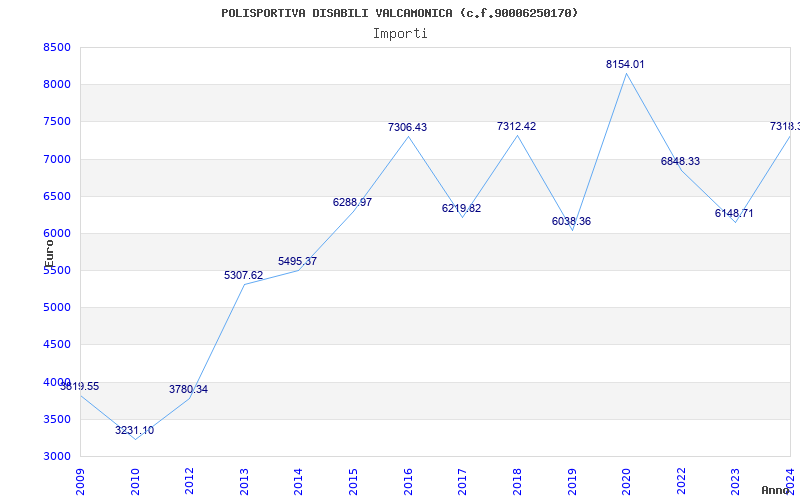The image size is (800, 500).
Task: Click the 2013 x-axis year label
Action: 244,481
